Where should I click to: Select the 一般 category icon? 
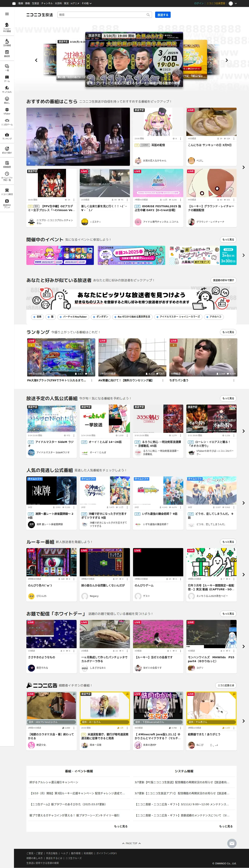(7, 68)
